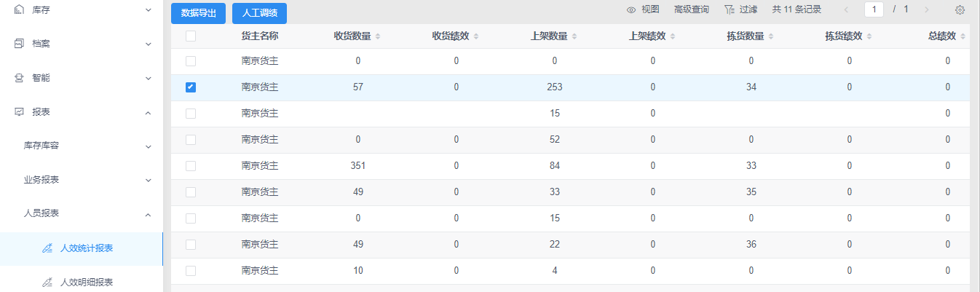The width and height of the screenshot is (980, 292).
Task: Toggle the select-all checkbox in table header
Action: click(191, 36)
